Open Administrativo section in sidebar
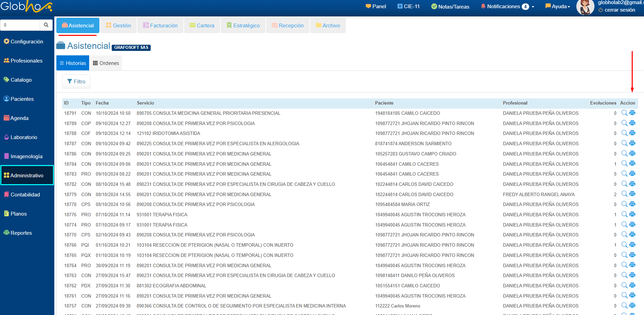This screenshot has height=315, width=644. pos(27,176)
